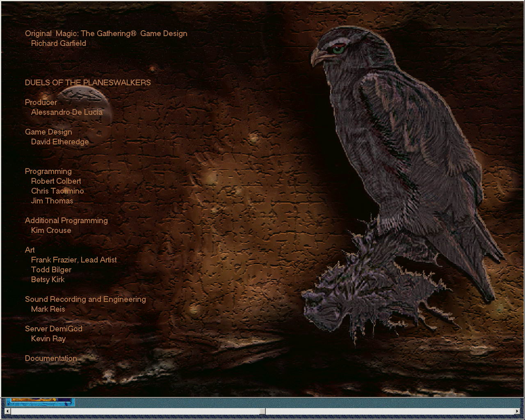Click the 'Programming' heading above Robert Colbert
The width and height of the screenshot is (525, 420).
48,171
